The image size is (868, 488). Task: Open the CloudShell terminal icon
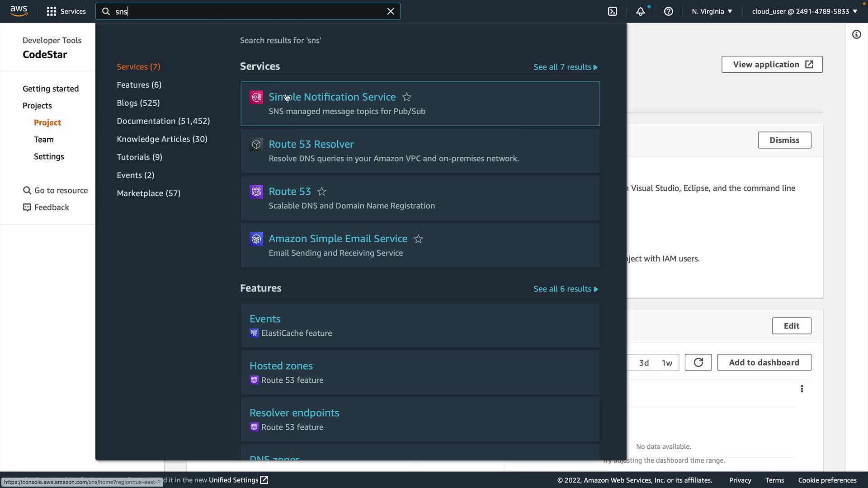612,11
